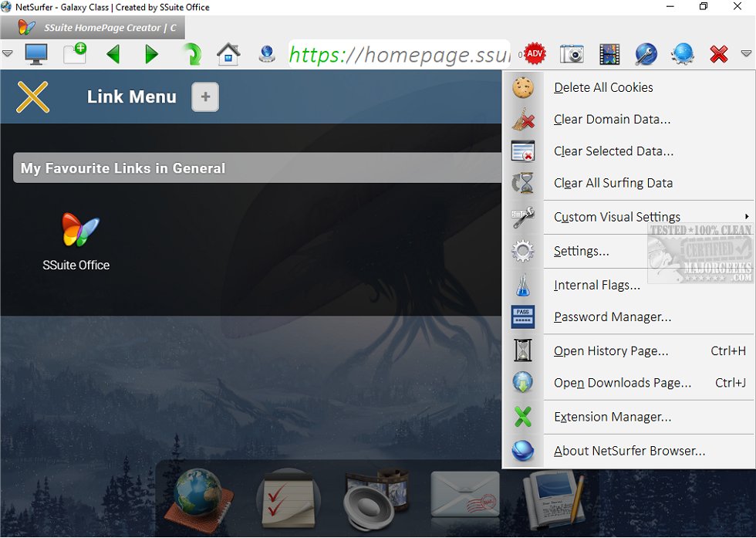756x538 pixels.
Task: Open the web search globe icon
Action: (x=683, y=54)
